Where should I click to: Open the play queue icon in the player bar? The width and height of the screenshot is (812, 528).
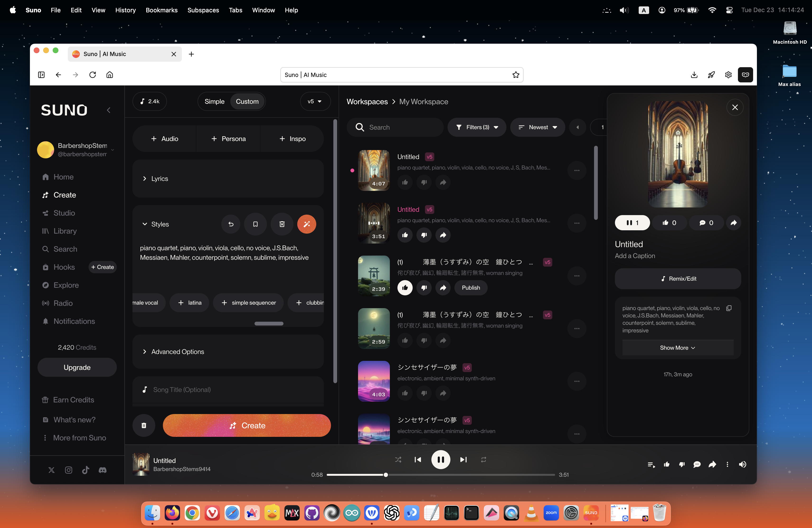click(x=651, y=465)
